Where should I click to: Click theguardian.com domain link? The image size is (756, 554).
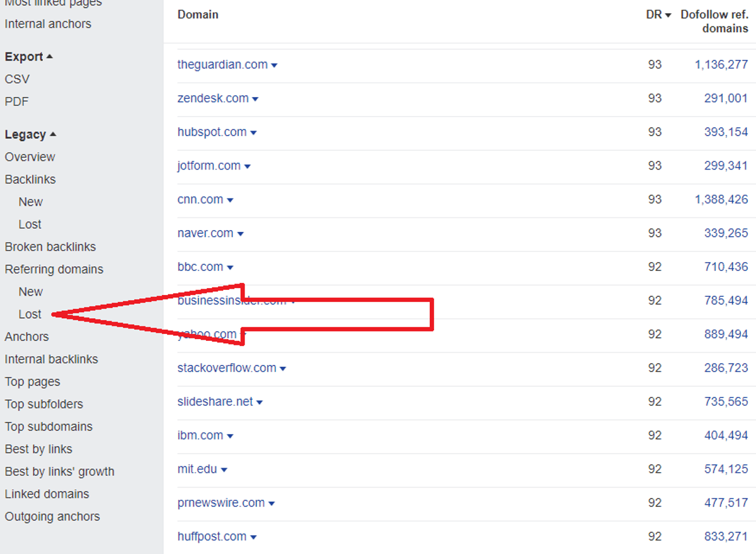pos(222,65)
